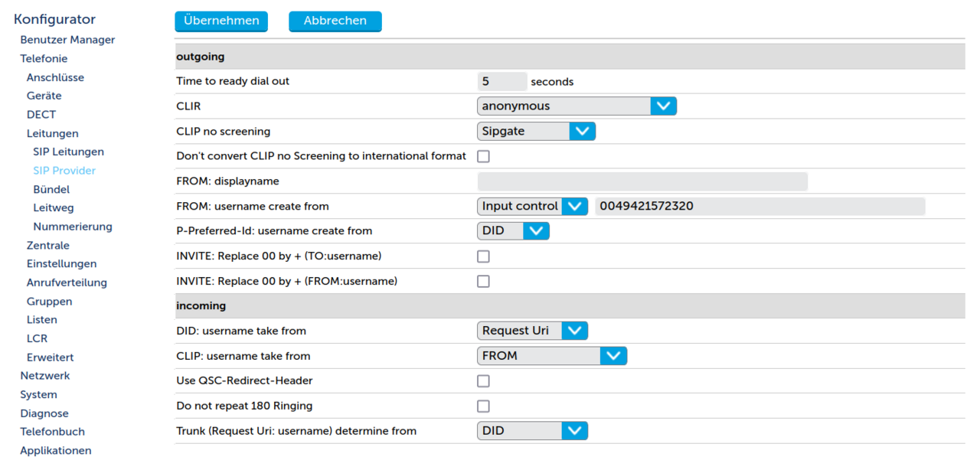
Task: Go to Netzwerk in the sidebar
Action: (44, 376)
